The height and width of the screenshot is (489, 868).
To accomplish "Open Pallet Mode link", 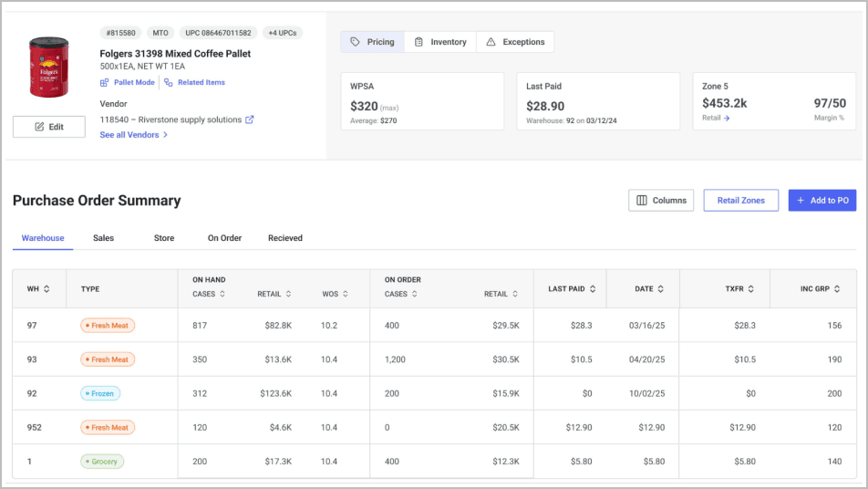I will tap(134, 82).
